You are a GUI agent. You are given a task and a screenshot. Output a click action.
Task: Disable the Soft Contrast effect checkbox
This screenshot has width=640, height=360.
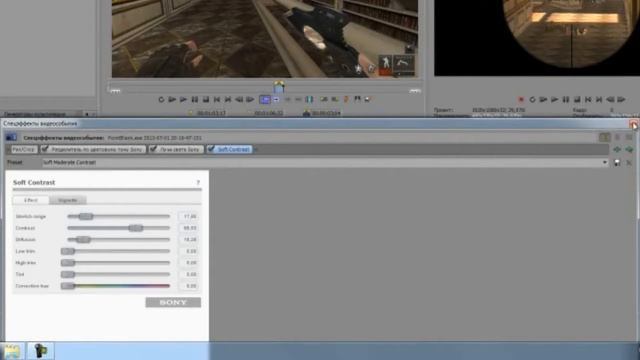(x=211, y=149)
